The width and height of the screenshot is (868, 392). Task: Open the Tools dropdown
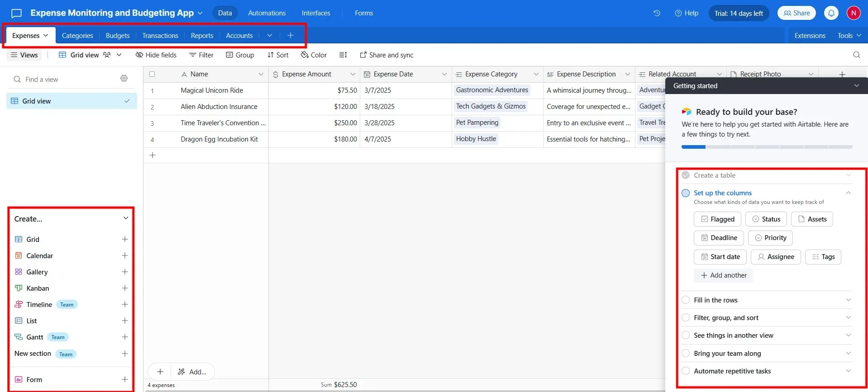[849, 35]
